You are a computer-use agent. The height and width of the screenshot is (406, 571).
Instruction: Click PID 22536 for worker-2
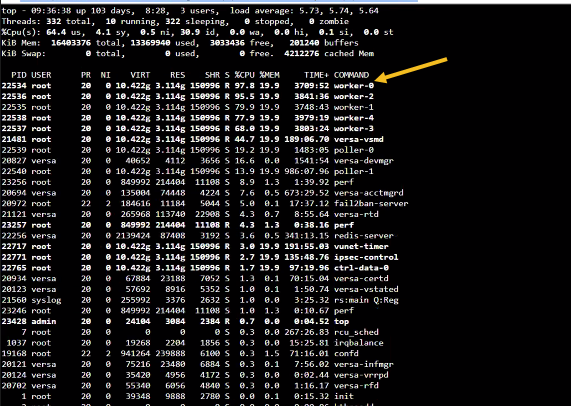point(14,96)
